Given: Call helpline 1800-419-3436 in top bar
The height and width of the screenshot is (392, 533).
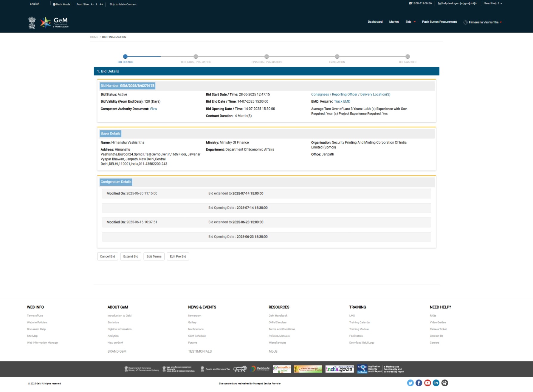Looking at the screenshot, I should [420, 3].
